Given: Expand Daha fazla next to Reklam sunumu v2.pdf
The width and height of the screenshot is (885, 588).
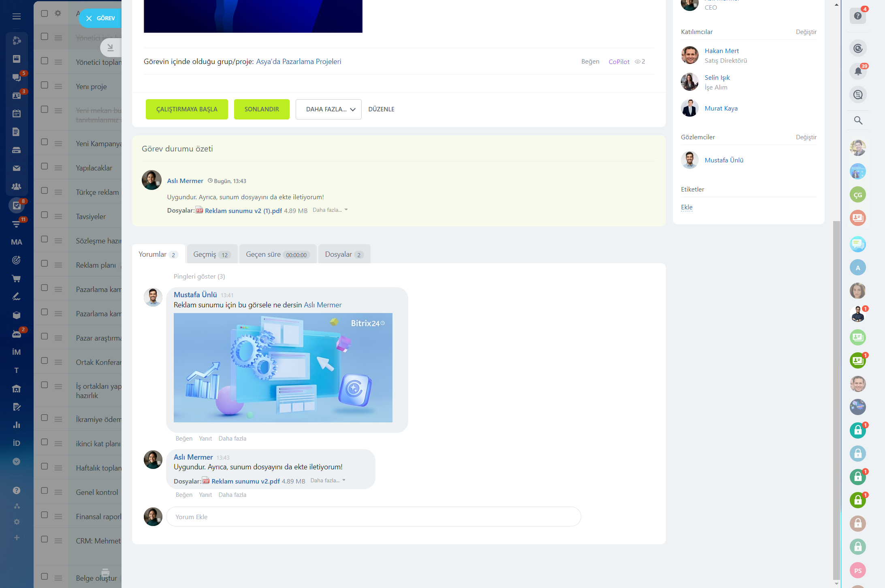Looking at the screenshot, I should coord(328,481).
